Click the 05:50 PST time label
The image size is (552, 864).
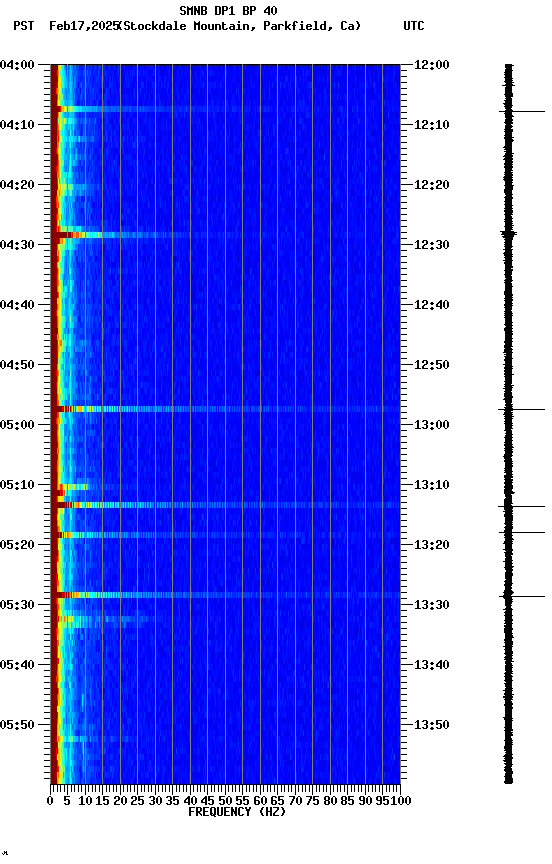17,726
